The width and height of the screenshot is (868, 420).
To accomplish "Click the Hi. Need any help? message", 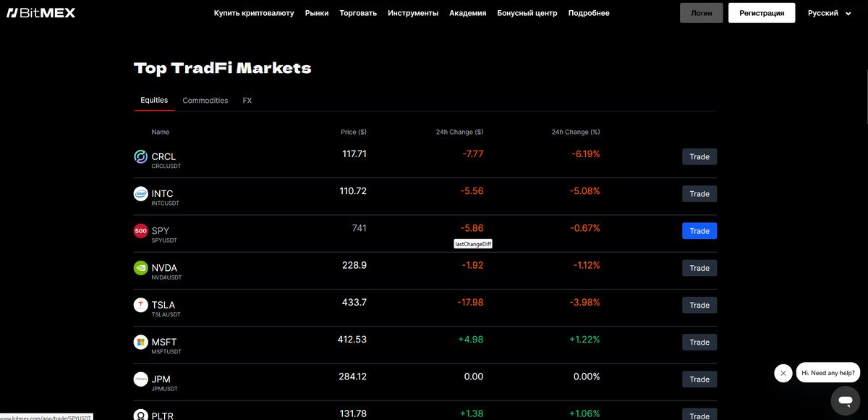I will 828,373.
